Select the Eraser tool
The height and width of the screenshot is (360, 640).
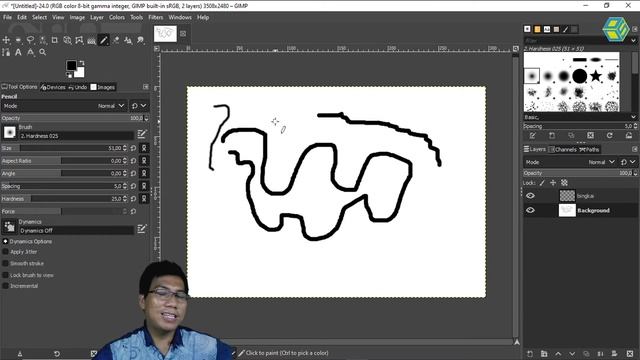[116, 40]
